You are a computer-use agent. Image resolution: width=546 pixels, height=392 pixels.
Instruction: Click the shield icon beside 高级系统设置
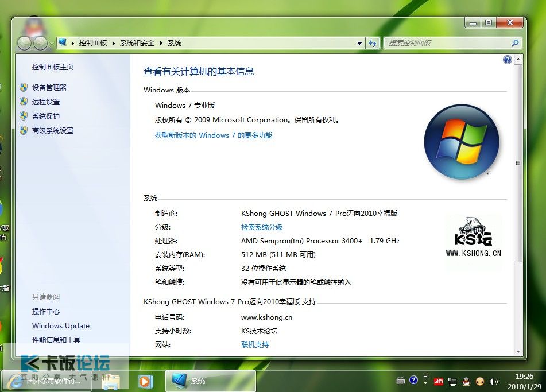[x=24, y=130]
